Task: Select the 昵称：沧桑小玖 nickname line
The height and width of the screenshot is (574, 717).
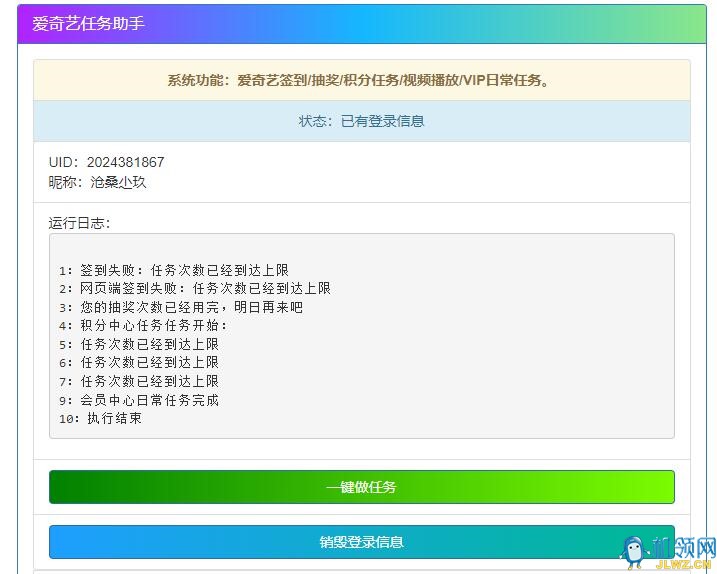Action: [x=97, y=182]
